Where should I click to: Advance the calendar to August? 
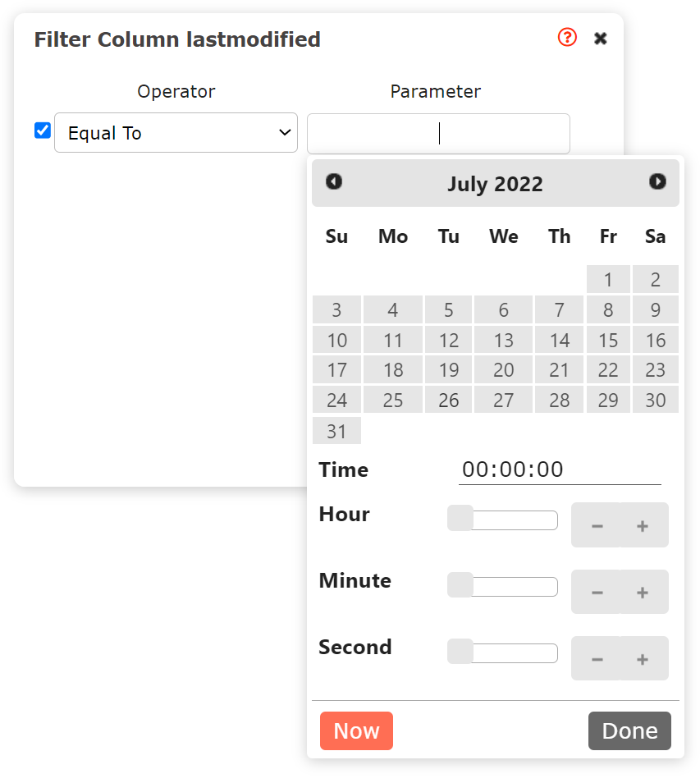[657, 182]
